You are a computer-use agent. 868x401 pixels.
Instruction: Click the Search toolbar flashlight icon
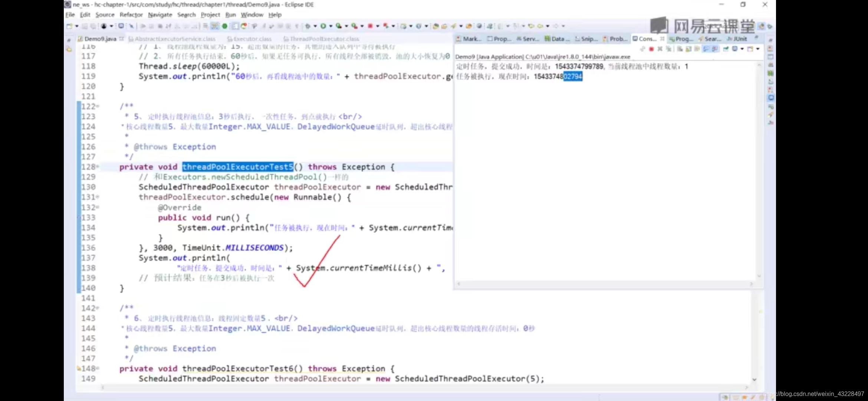[x=453, y=26]
